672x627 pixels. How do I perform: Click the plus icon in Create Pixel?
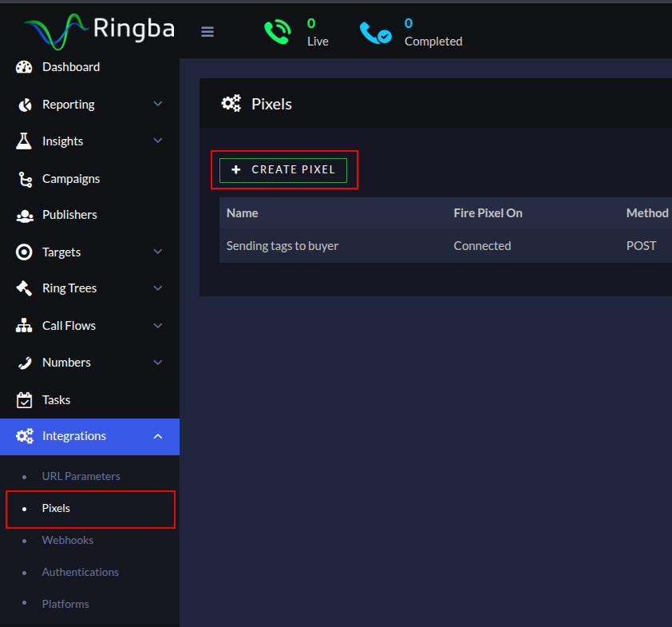(235, 170)
